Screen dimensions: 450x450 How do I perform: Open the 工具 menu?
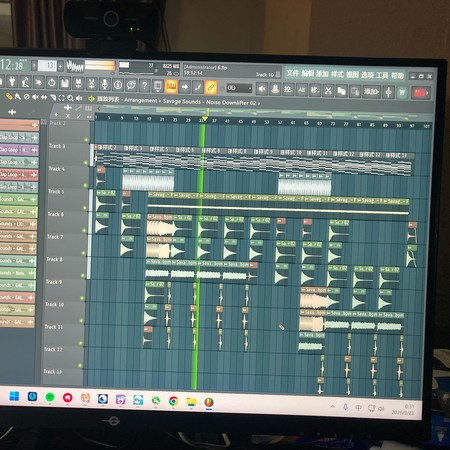click(x=382, y=75)
